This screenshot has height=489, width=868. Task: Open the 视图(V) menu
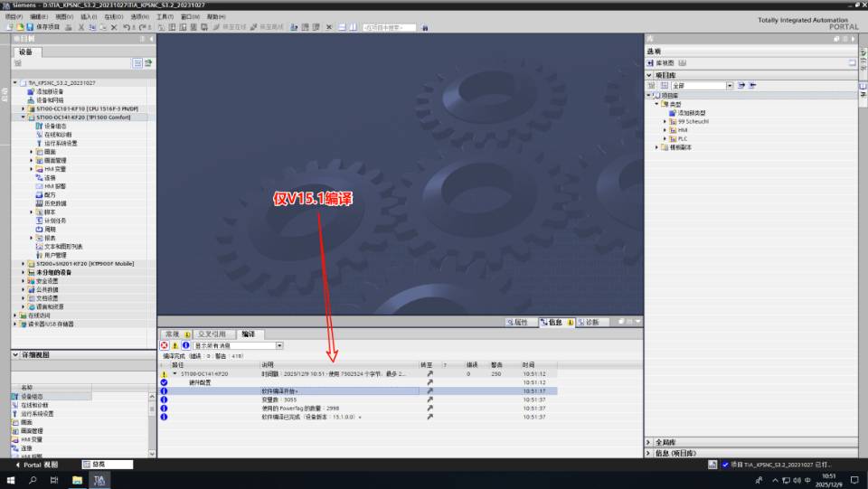pos(64,16)
